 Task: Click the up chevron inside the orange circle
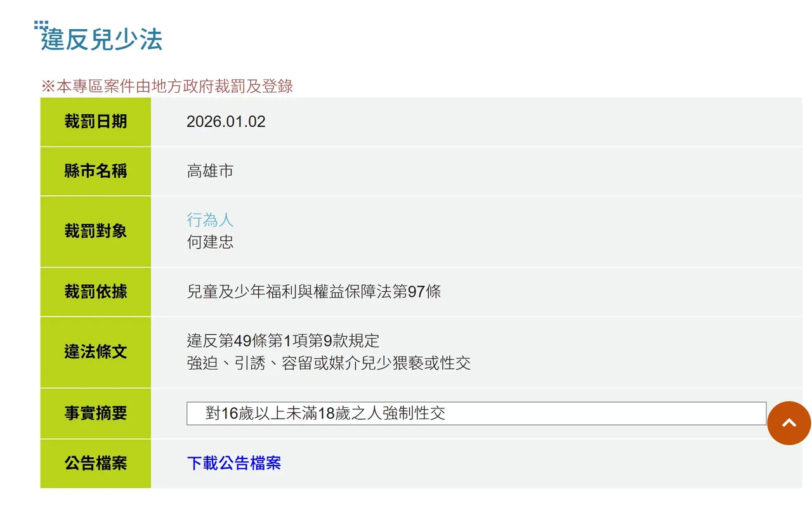[789, 423]
